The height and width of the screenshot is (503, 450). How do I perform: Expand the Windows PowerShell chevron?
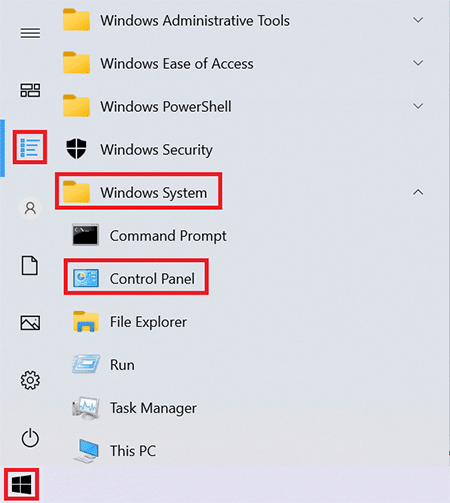pos(418,106)
